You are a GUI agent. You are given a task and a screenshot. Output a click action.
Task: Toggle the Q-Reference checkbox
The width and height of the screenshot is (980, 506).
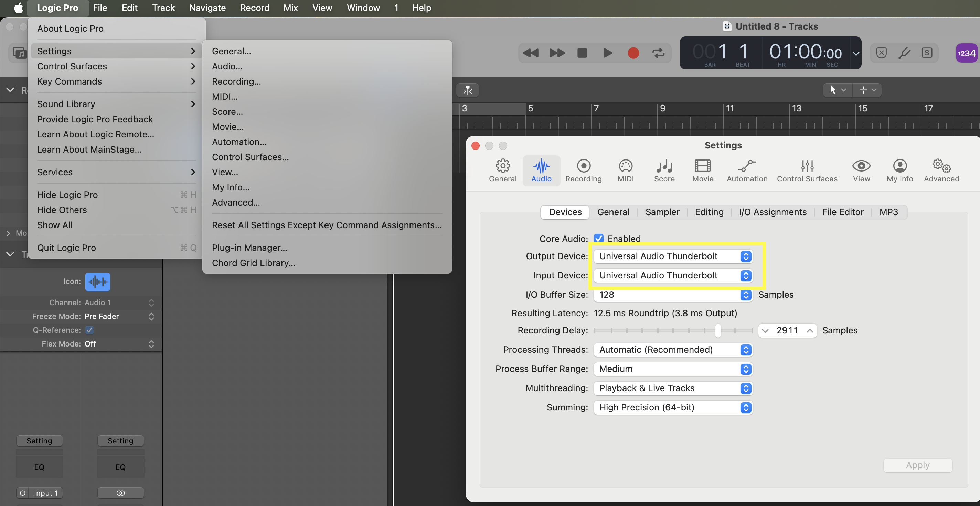[x=89, y=330]
